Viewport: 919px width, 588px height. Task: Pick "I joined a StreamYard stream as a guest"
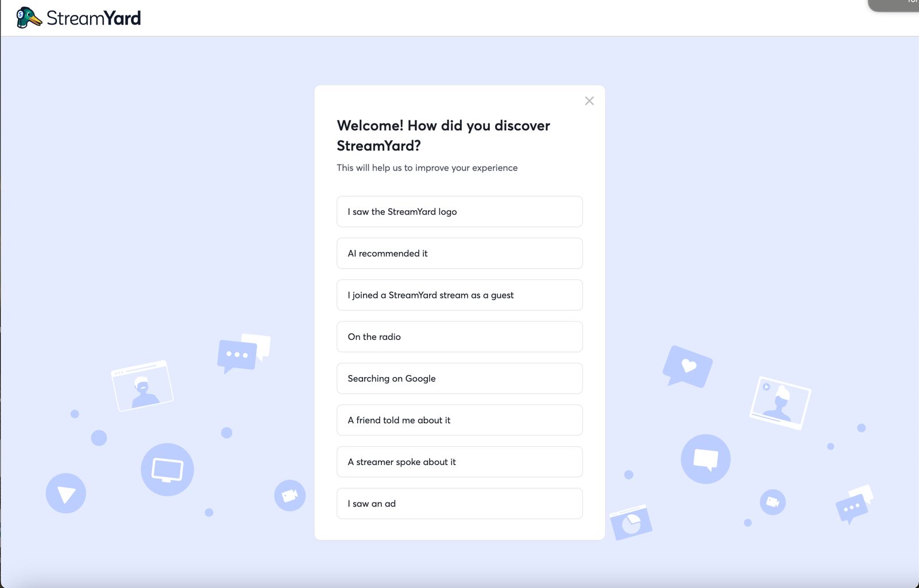click(x=459, y=295)
